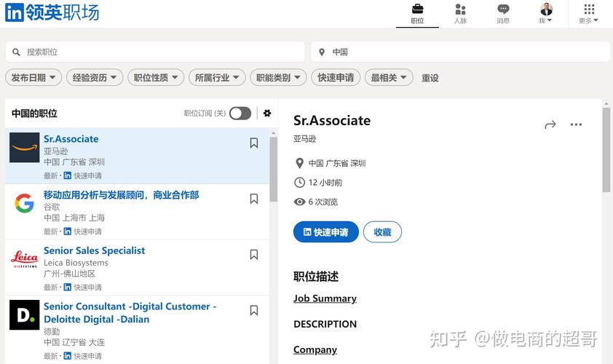
Task: Bookmark the Google mobile app consultant job
Action: [x=254, y=199]
